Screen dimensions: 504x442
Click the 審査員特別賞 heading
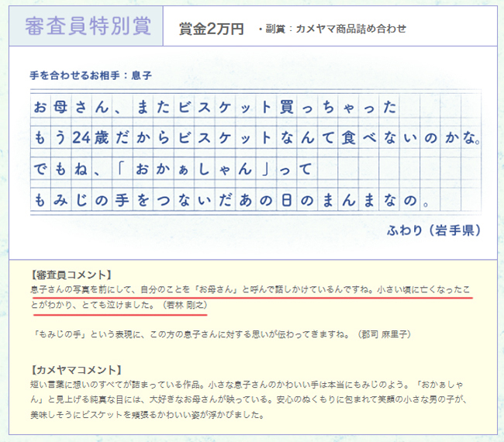(x=88, y=26)
